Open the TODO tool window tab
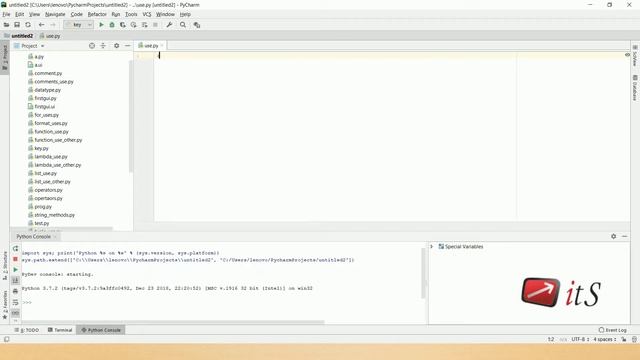The height and width of the screenshot is (360, 640). (x=27, y=330)
